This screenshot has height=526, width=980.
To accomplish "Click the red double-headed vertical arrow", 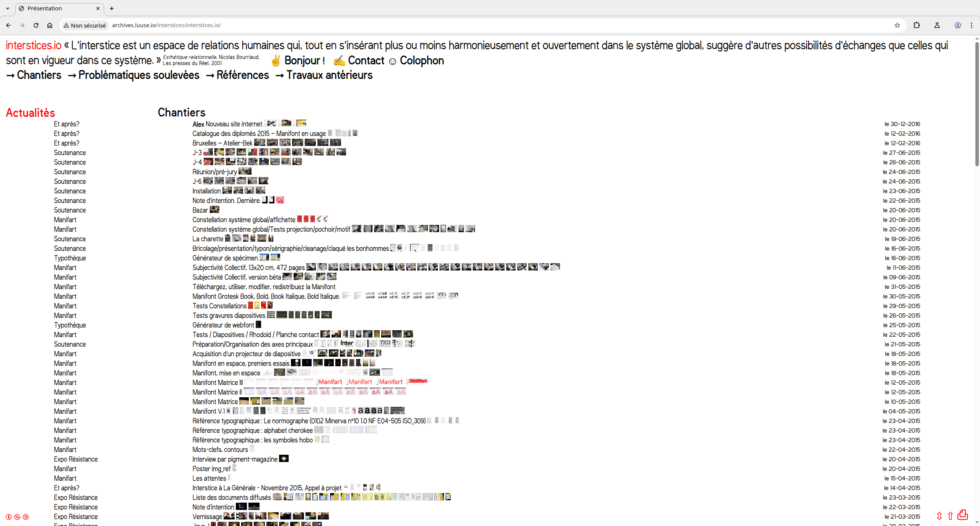I will tap(939, 516).
